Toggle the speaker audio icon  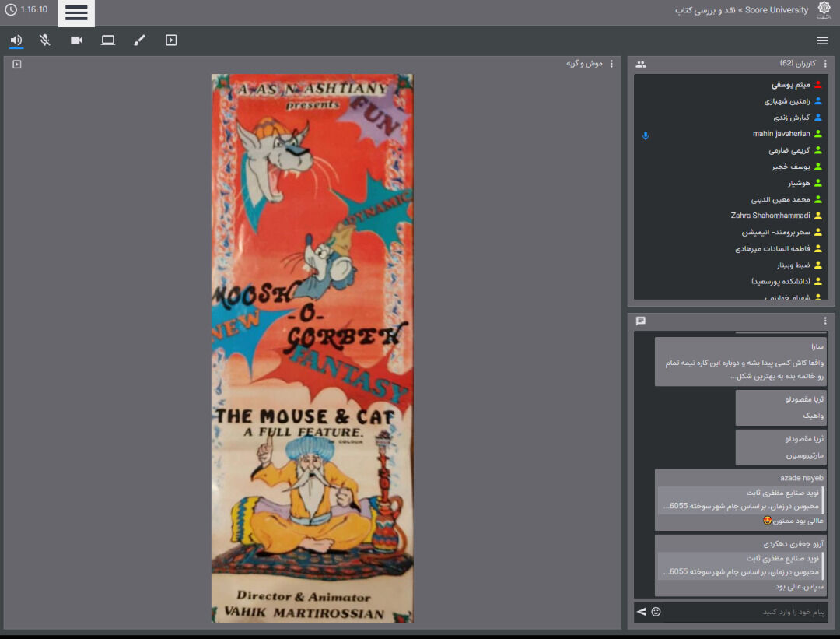click(x=16, y=40)
